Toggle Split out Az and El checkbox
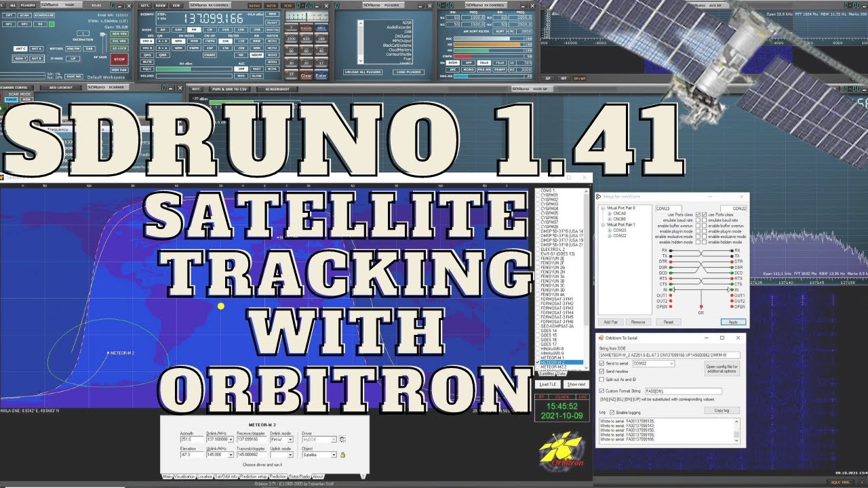The image size is (868, 488). tap(601, 380)
